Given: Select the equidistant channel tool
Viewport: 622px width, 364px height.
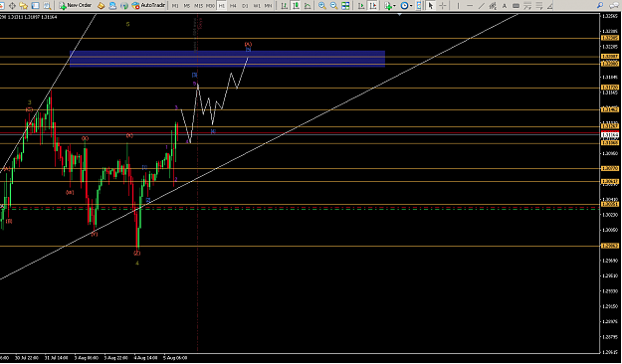Looking at the screenshot, I should [x=493, y=6].
